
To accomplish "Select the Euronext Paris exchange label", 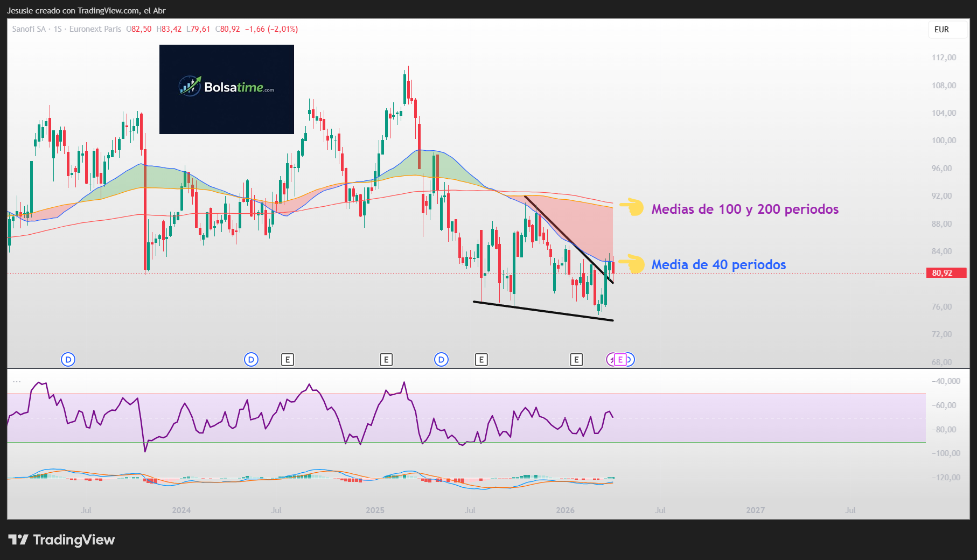I will [x=95, y=30].
